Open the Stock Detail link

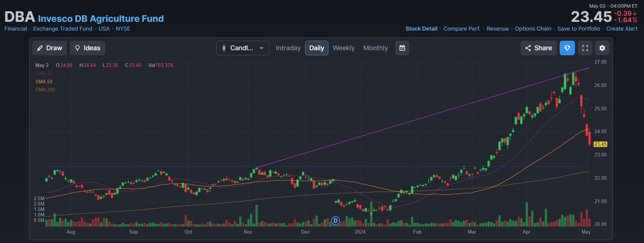click(421, 29)
